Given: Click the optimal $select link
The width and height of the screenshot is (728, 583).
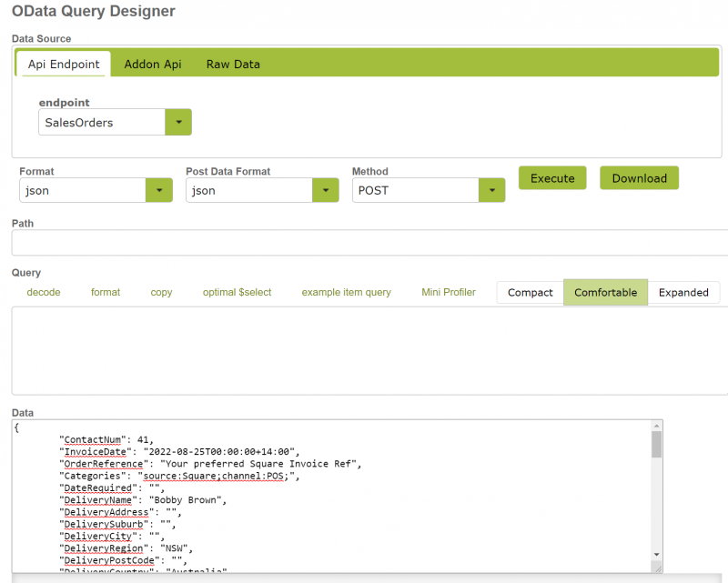Looking at the screenshot, I should (x=238, y=292).
